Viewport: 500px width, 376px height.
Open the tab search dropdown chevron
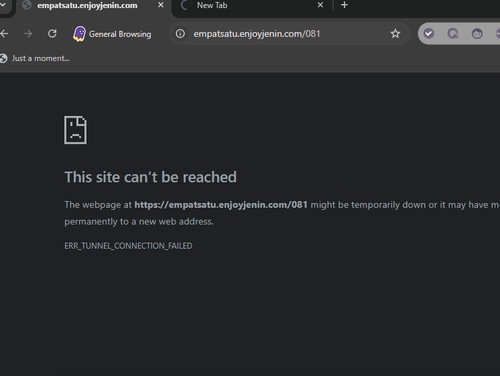coord(3,5)
